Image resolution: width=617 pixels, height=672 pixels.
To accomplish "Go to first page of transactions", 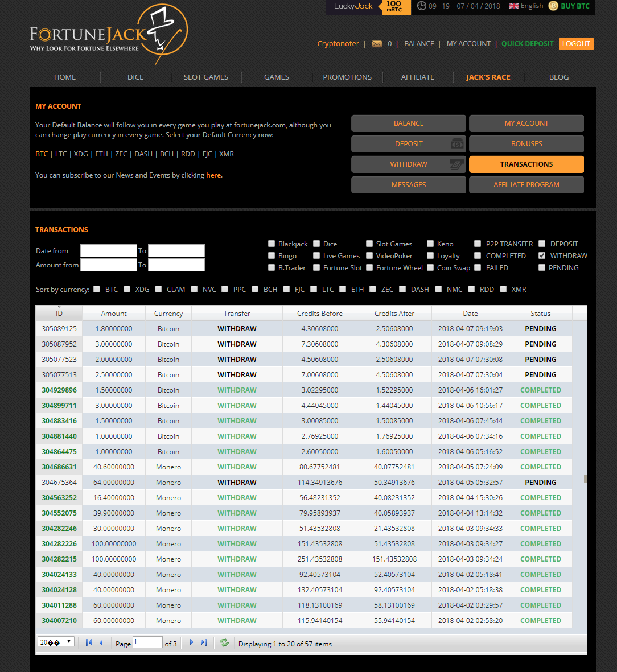I will pos(89,642).
